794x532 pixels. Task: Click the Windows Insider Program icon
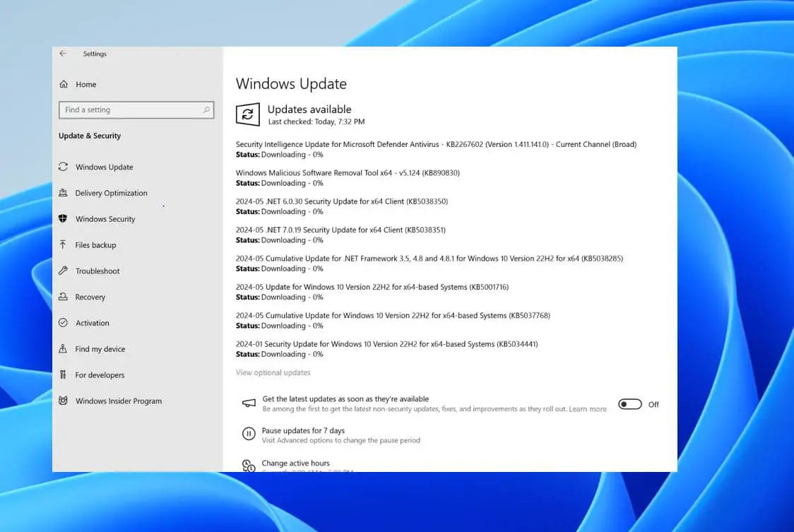point(64,401)
